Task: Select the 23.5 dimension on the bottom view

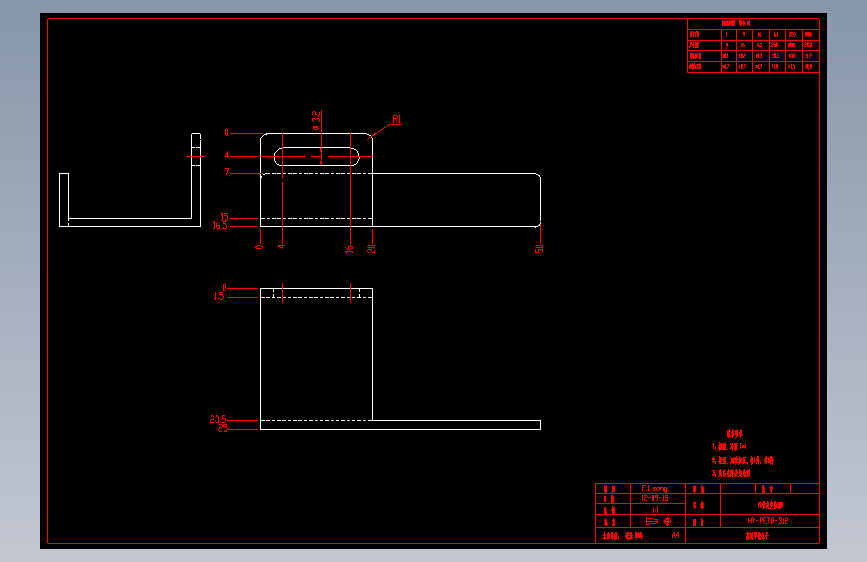Action: pyautogui.click(x=218, y=420)
